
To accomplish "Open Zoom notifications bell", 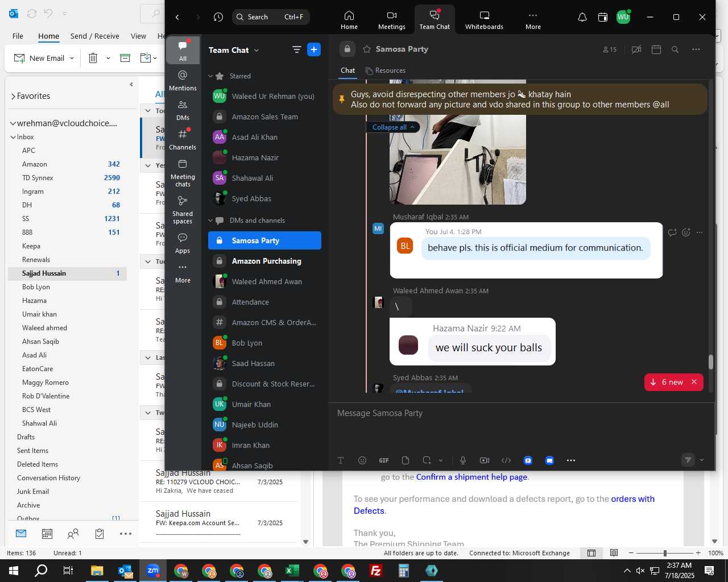I will 582,17.
